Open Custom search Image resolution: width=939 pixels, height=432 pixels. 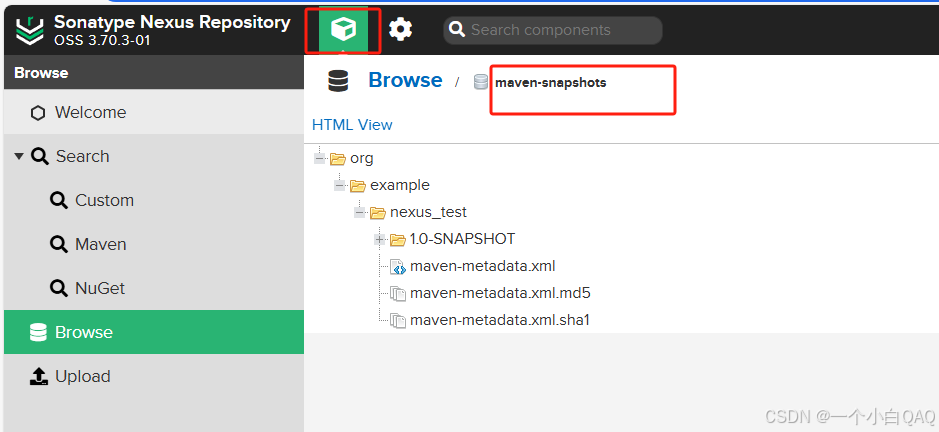(x=154, y=200)
